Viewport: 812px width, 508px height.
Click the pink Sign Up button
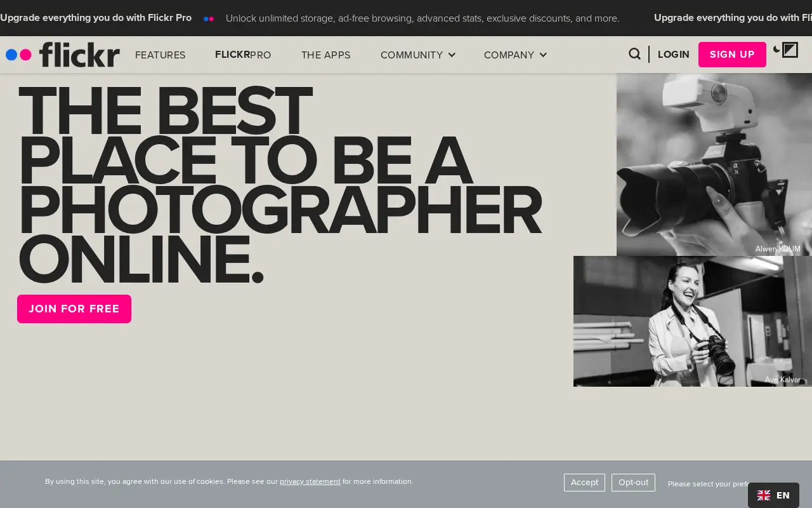pos(732,55)
